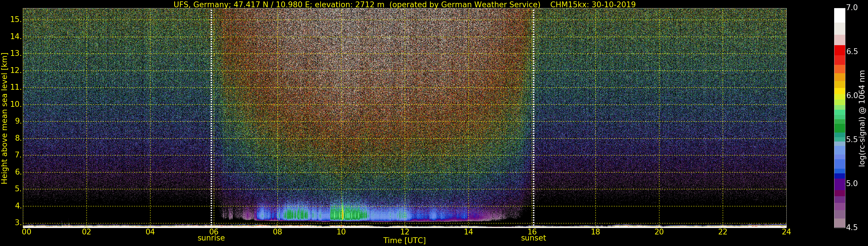This screenshot has width=868, height=246.
Task: Click the 14 tick on the time axis
Action: [468, 232]
